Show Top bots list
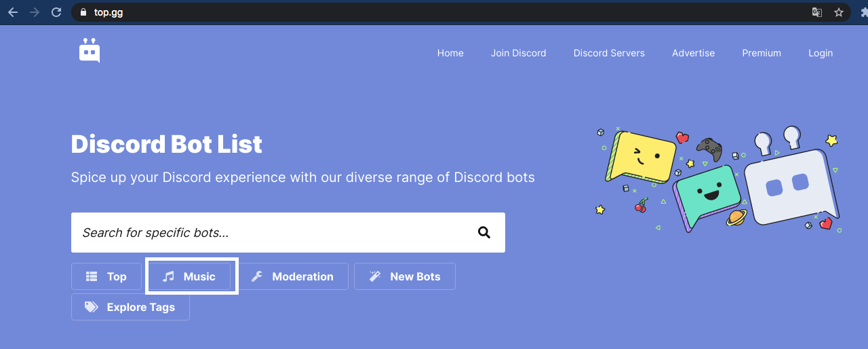The width and height of the screenshot is (868, 349). pos(106,276)
